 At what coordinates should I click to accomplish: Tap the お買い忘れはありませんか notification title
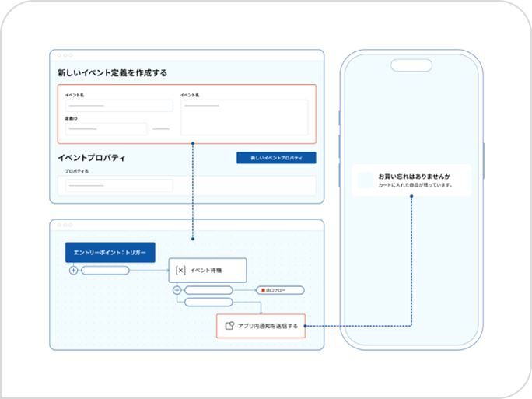[x=415, y=177]
